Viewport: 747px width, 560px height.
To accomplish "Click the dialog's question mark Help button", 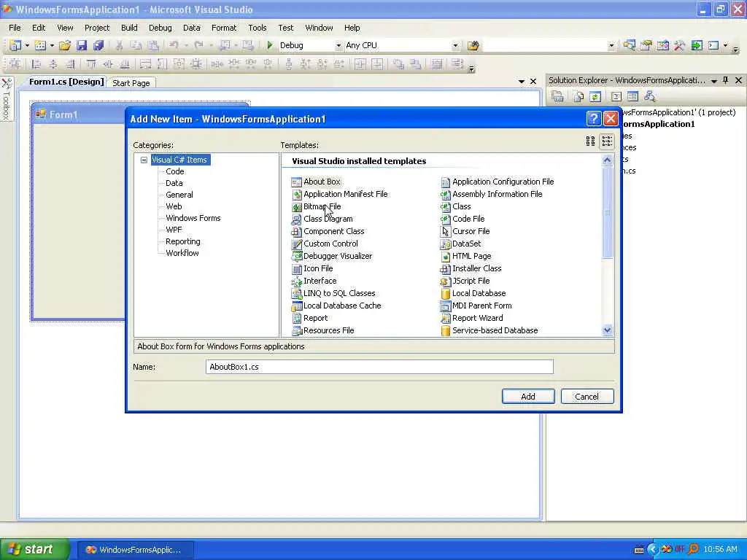I will [594, 119].
